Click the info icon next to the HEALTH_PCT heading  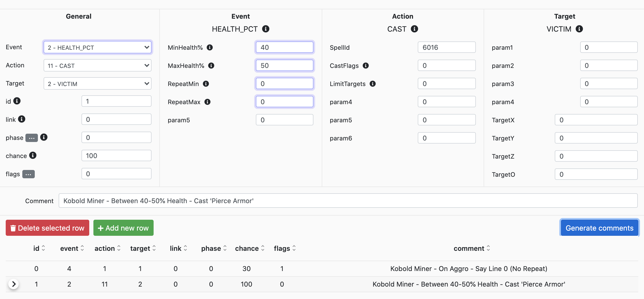[265, 29]
